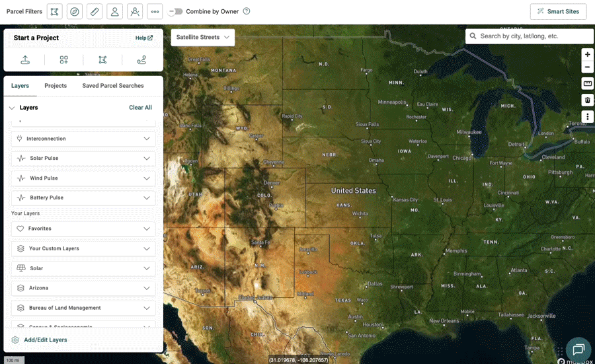Click the Clear All link
Viewport: 595px width, 364px height.
click(x=140, y=108)
